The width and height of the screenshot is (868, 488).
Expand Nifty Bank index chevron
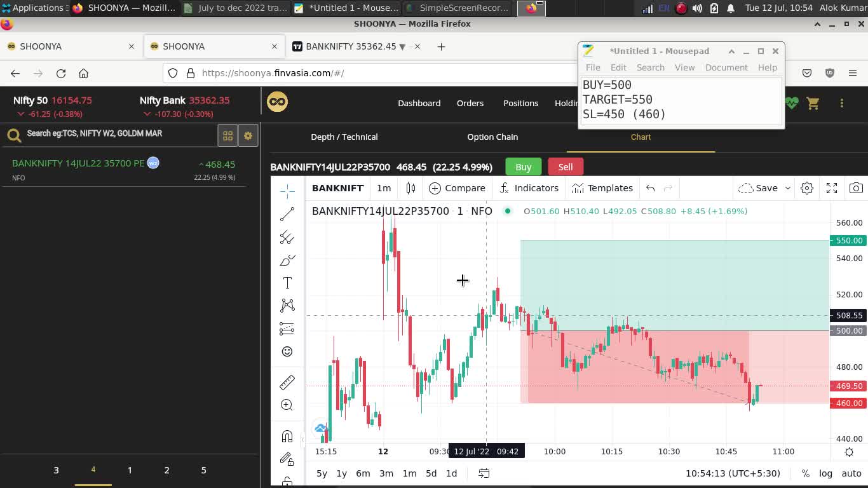click(147, 114)
